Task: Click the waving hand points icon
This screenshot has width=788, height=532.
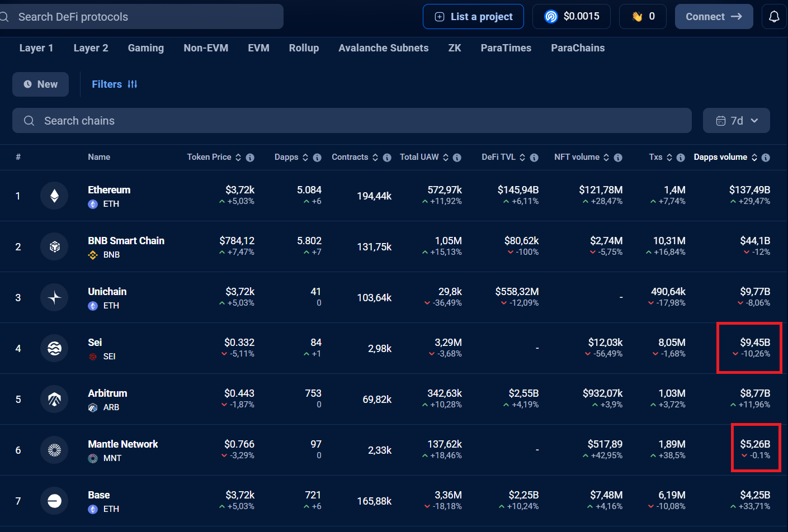Action: pos(637,17)
